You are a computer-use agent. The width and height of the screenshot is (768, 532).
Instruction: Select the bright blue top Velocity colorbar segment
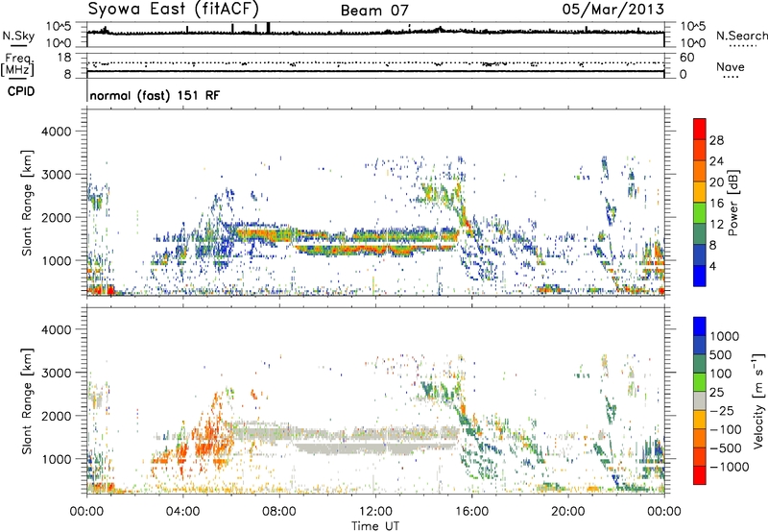pyautogui.click(x=700, y=326)
